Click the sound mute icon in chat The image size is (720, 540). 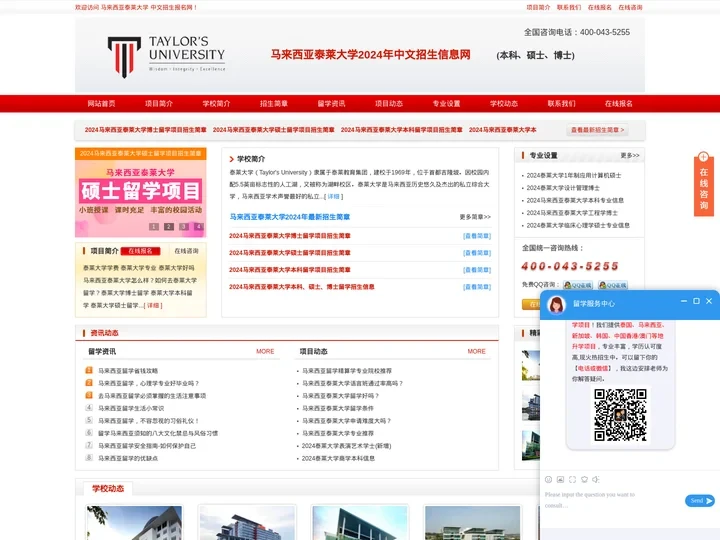(596, 479)
